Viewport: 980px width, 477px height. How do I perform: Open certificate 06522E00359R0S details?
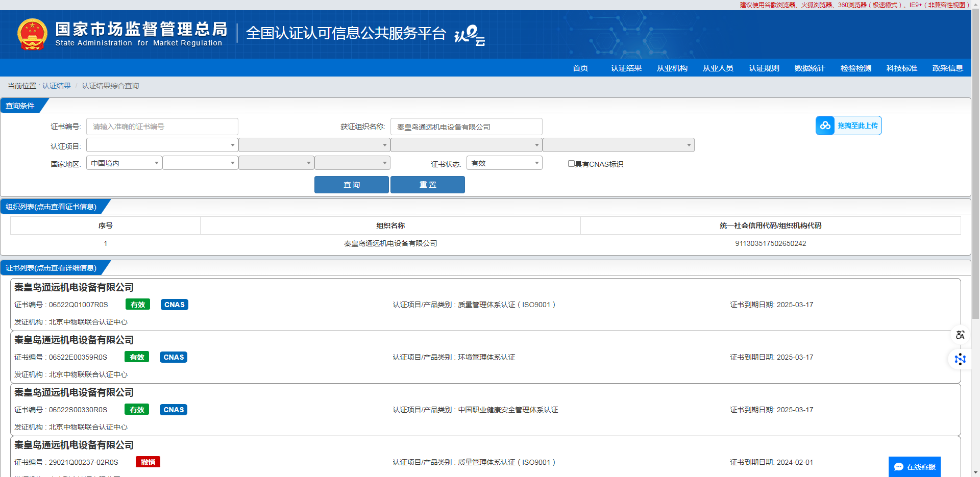(x=485, y=357)
